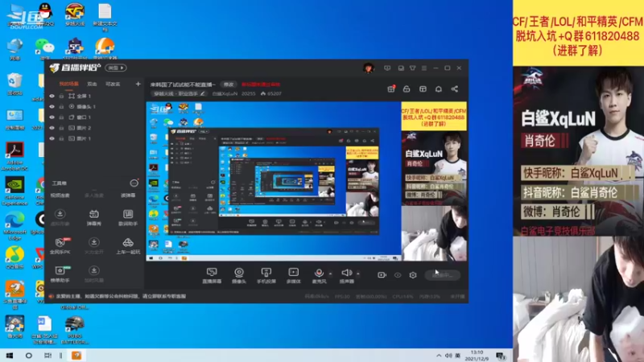The width and height of the screenshot is (644, 362).
Task: Hide the 图片 2 layer
Action: [52, 128]
